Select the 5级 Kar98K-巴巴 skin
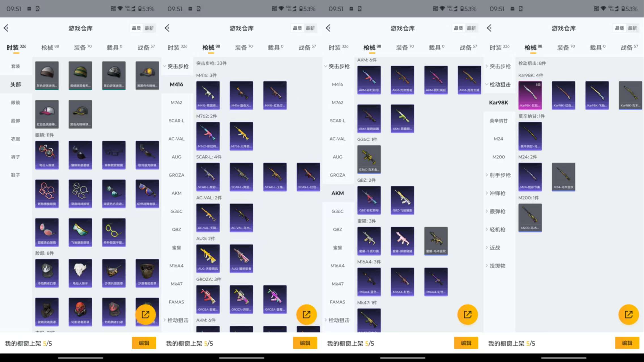 point(530,95)
